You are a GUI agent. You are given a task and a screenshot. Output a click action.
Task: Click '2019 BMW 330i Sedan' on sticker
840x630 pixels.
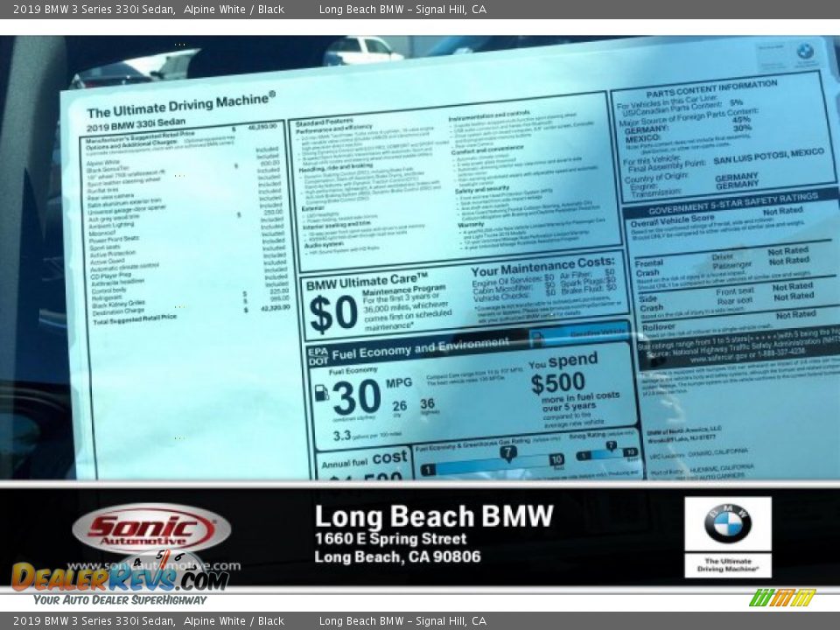click(136, 125)
